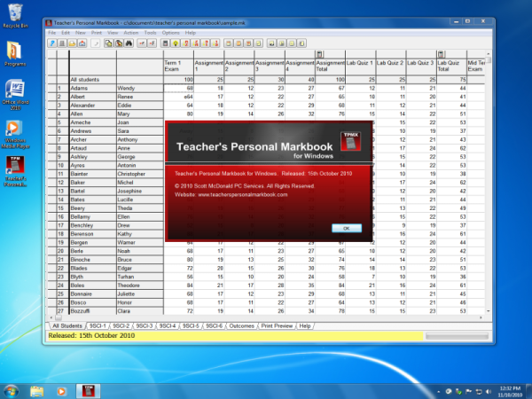Click the Term 1 Exam column header
The height and width of the screenshot is (399, 532).
pyautogui.click(x=178, y=66)
